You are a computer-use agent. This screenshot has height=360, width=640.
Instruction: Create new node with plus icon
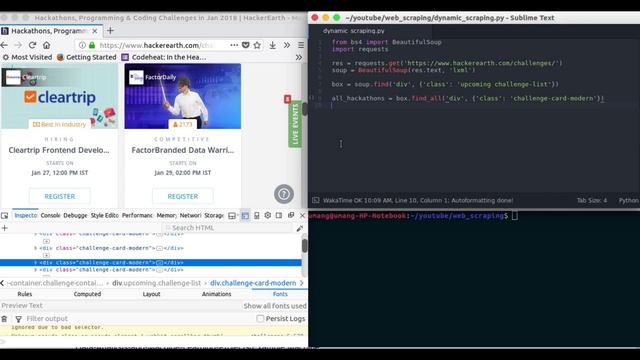click(x=5, y=228)
